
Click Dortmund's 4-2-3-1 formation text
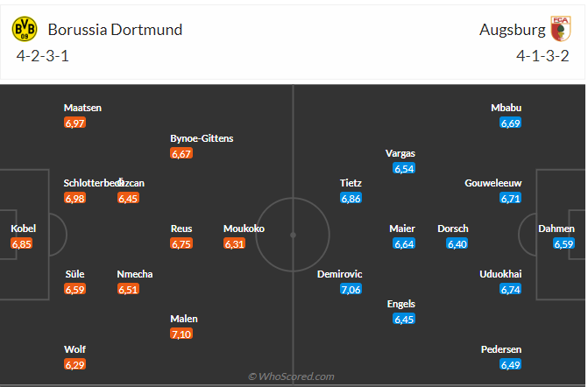pyautogui.click(x=44, y=57)
